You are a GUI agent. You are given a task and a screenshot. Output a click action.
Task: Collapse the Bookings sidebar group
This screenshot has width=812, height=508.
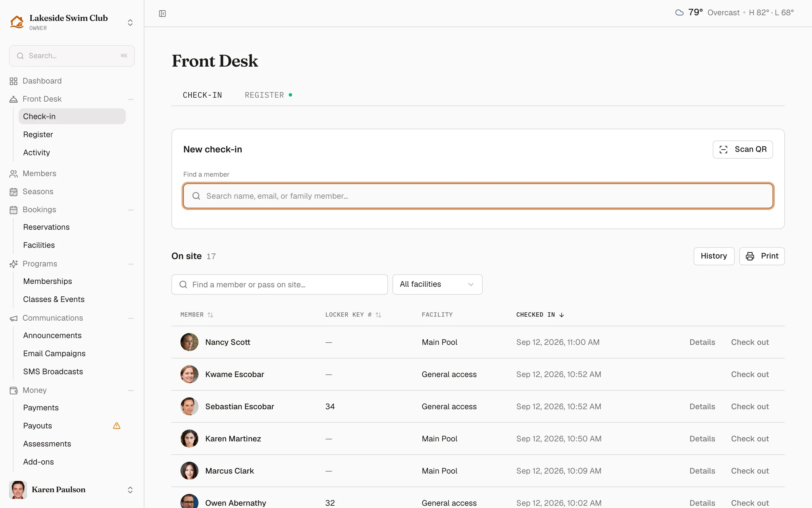coord(131,210)
